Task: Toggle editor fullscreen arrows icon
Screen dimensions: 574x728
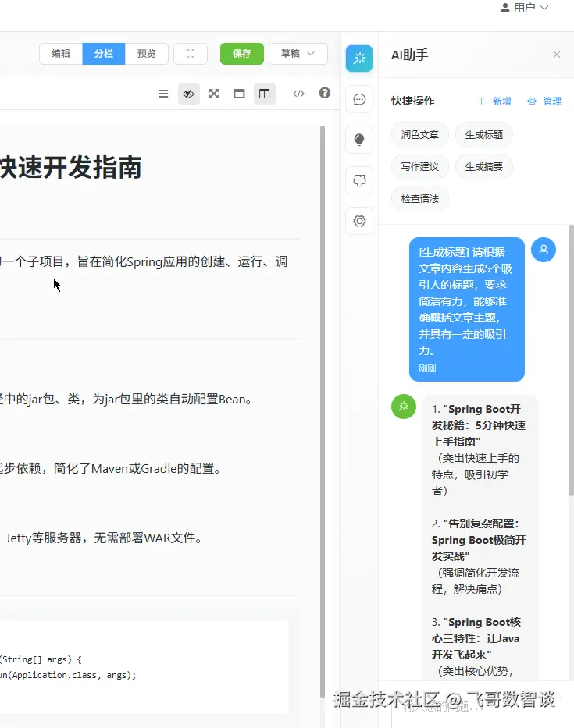Action: [x=214, y=94]
